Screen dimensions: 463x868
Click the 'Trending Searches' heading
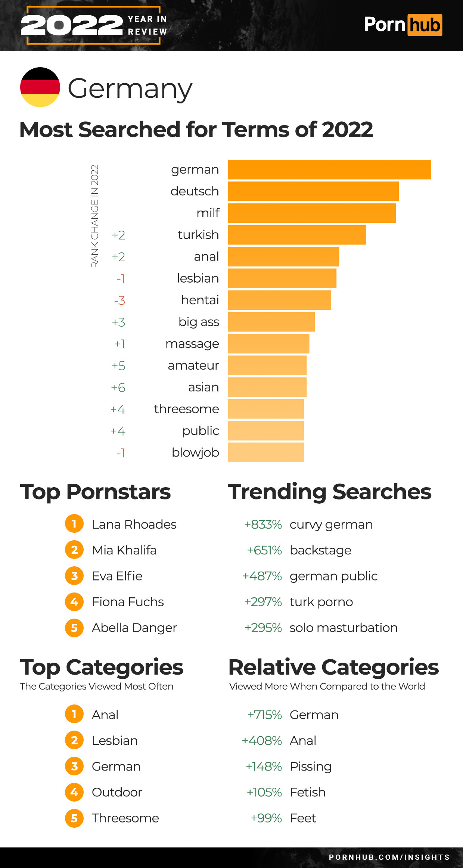(329, 492)
